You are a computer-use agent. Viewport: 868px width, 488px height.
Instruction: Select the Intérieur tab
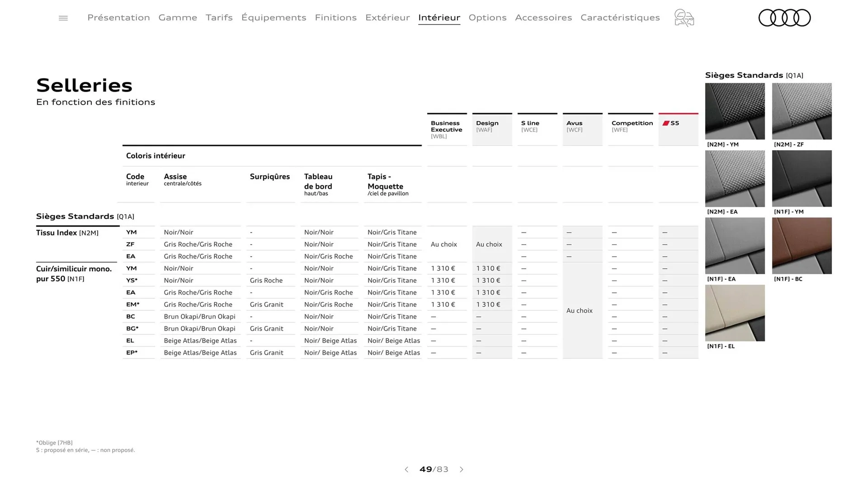pos(439,18)
